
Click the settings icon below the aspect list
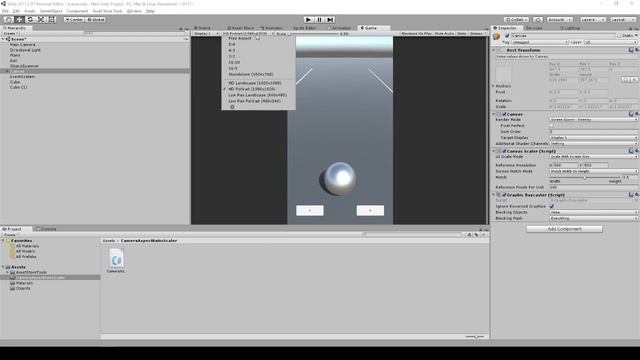coord(232,107)
